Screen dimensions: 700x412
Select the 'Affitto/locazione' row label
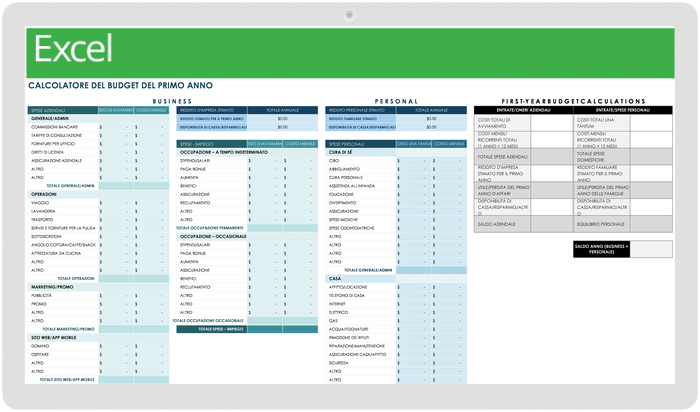coord(348,287)
